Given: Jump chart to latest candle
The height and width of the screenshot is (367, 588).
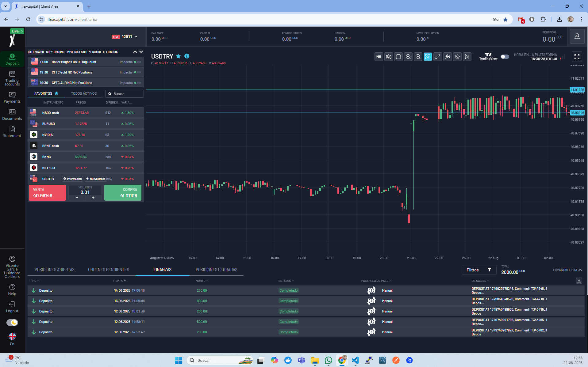Looking at the screenshot, I should coord(467,57).
